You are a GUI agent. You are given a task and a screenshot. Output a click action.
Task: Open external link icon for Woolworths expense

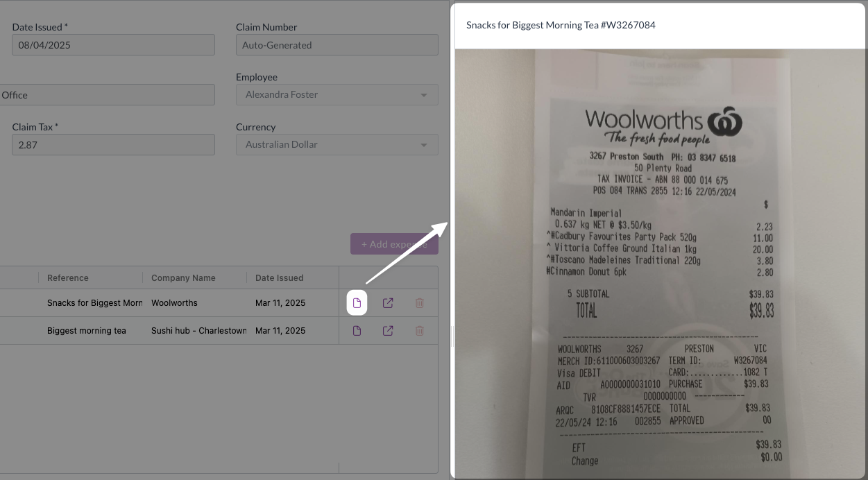point(388,303)
